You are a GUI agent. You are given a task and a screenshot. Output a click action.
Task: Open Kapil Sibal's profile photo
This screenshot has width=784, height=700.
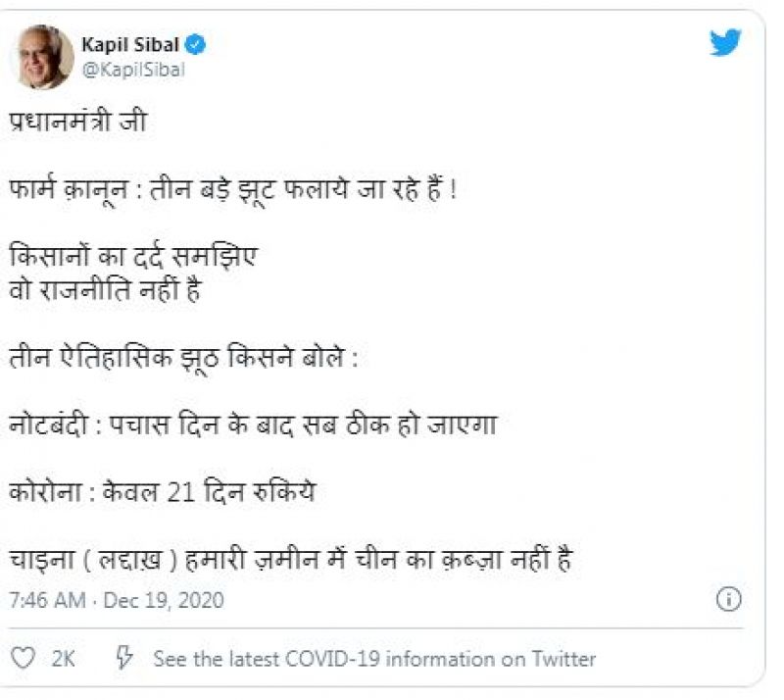(x=42, y=57)
